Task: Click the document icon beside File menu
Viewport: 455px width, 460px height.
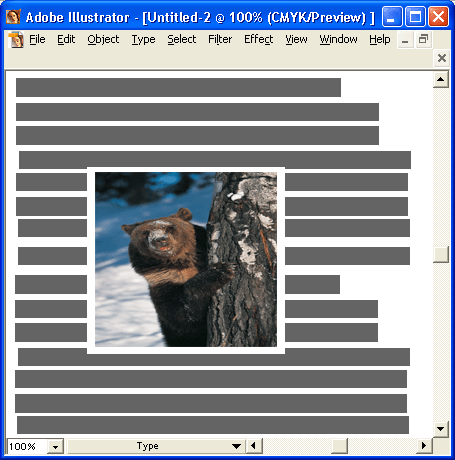Action: point(16,40)
